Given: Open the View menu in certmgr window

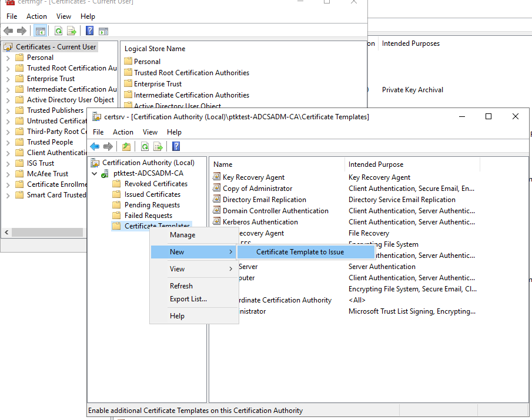Looking at the screenshot, I should [x=63, y=16].
